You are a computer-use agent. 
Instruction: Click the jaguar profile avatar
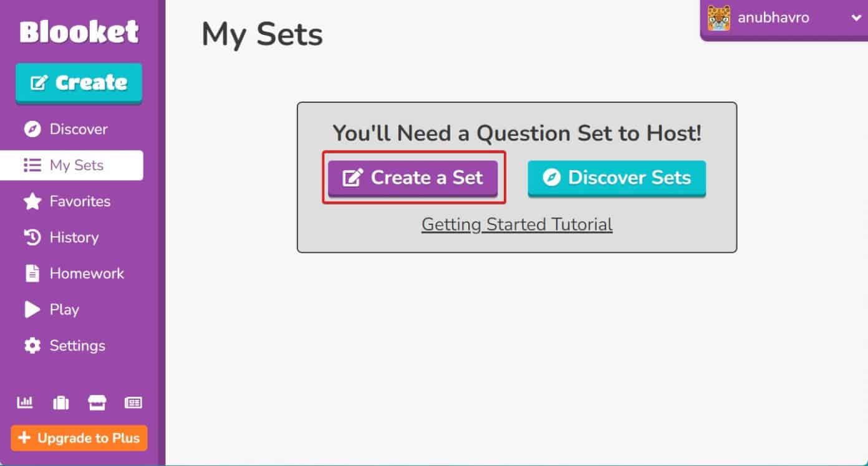(x=719, y=18)
